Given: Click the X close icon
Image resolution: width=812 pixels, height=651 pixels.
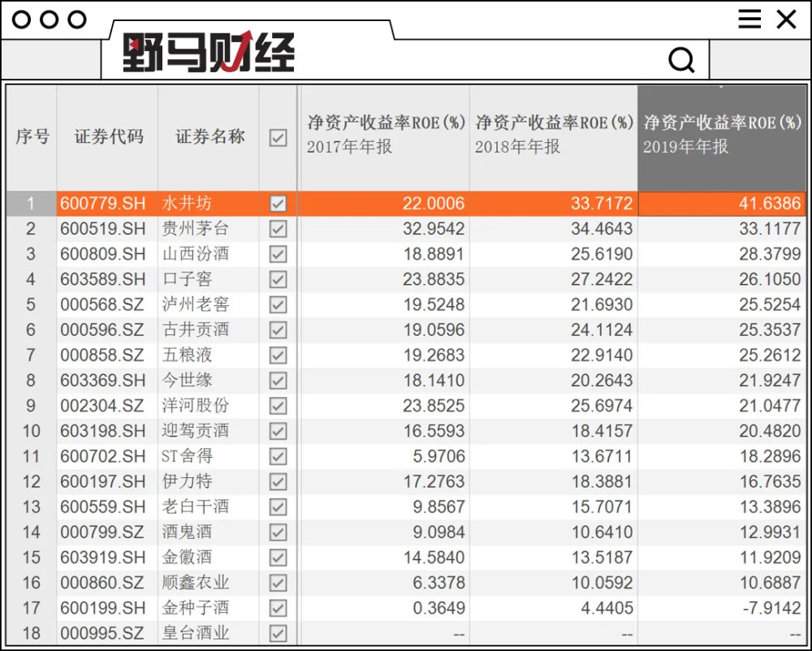Looking at the screenshot, I should [x=786, y=19].
